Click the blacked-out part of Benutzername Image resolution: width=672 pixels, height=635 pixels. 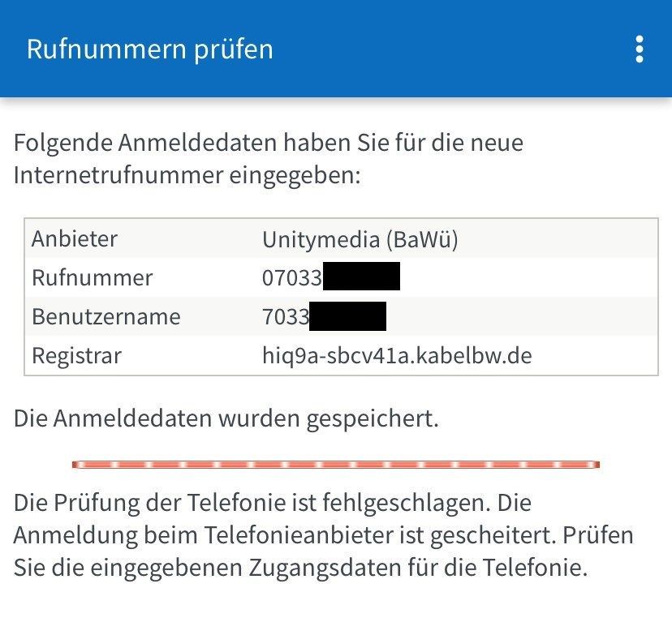coord(347,315)
